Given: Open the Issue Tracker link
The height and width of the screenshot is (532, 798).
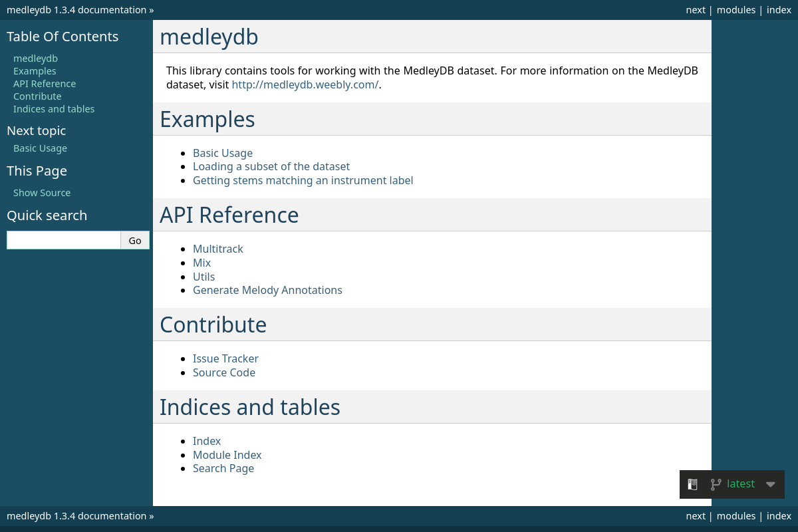Looking at the screenshot, I should tap(225, 358).
